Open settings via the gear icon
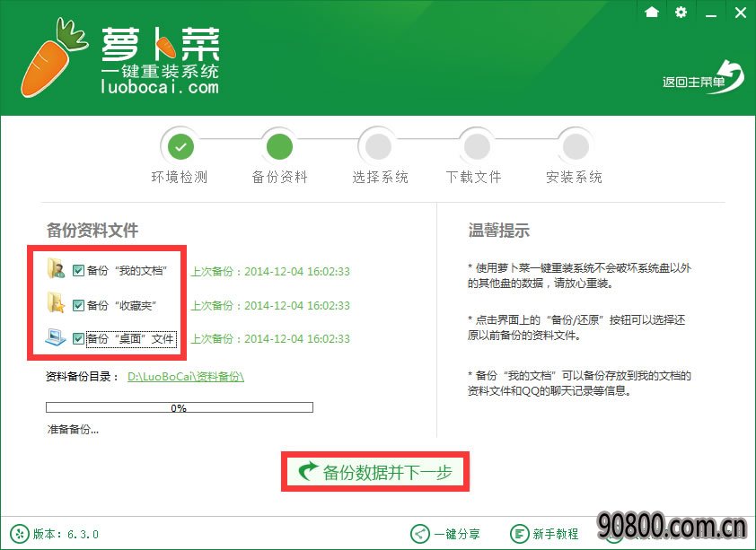Image resolution: width=756 pixels, height=550 pixels. tap(681, 12)
